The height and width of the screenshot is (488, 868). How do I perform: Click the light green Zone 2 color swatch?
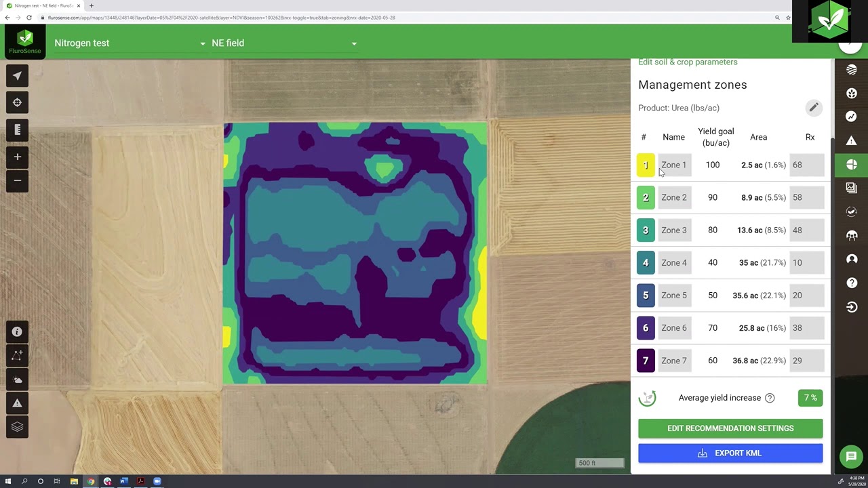(x=646, y=197)
